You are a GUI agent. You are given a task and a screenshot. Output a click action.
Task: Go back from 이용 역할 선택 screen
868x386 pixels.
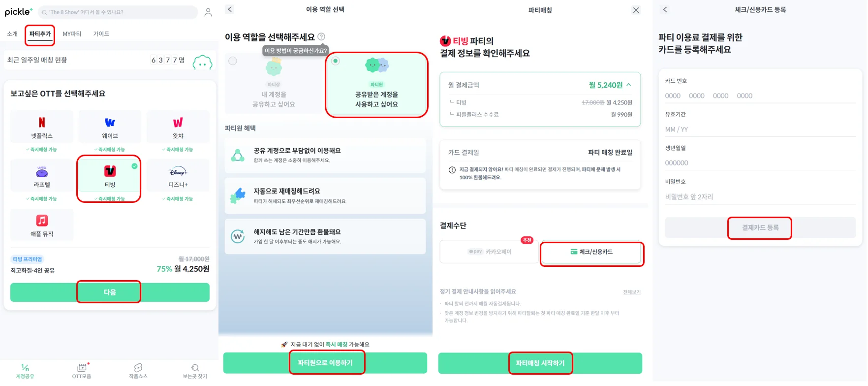(x=230, y=9)
